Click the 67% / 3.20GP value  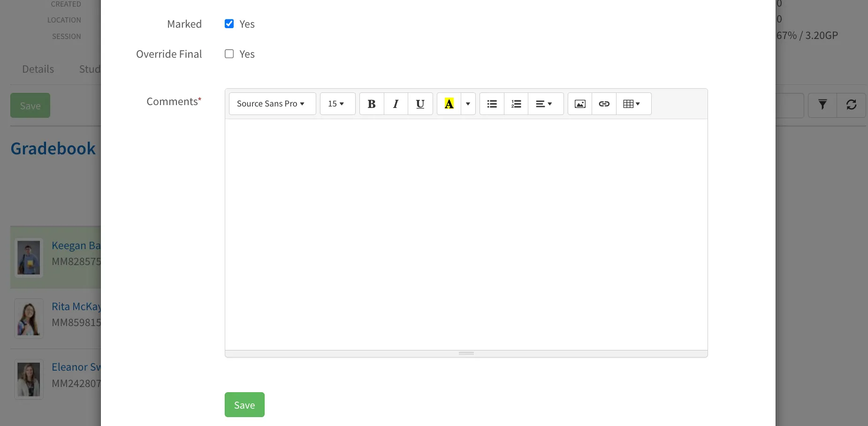tap(807, 36)
